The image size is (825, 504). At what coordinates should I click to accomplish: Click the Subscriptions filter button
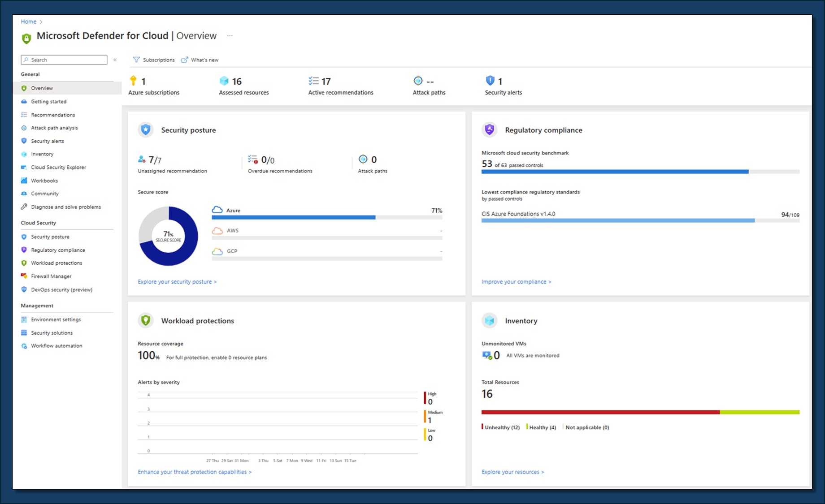click(x=154, y=60)
